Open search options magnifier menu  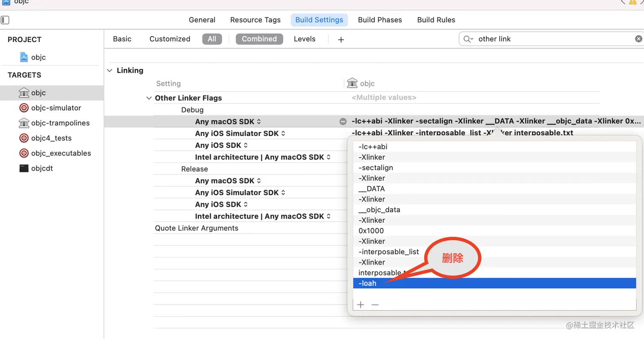(469, 39)
